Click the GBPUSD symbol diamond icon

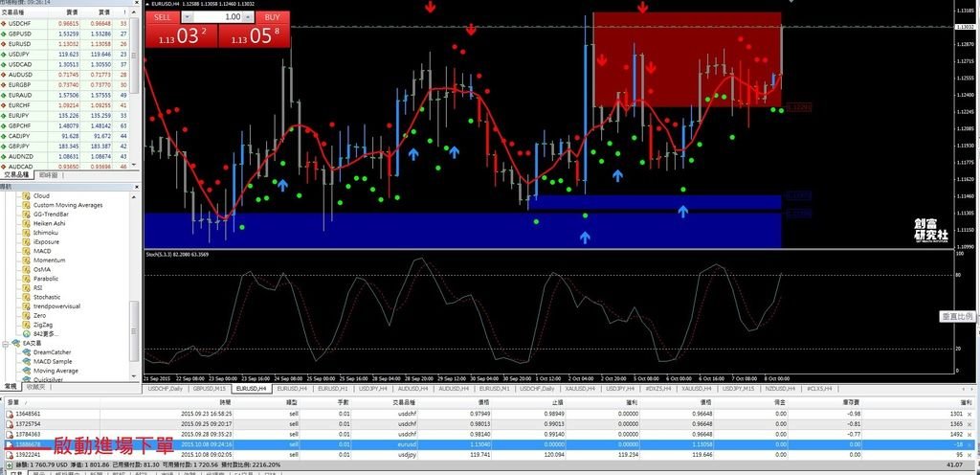pyautogui.click(x=4, y=34)
